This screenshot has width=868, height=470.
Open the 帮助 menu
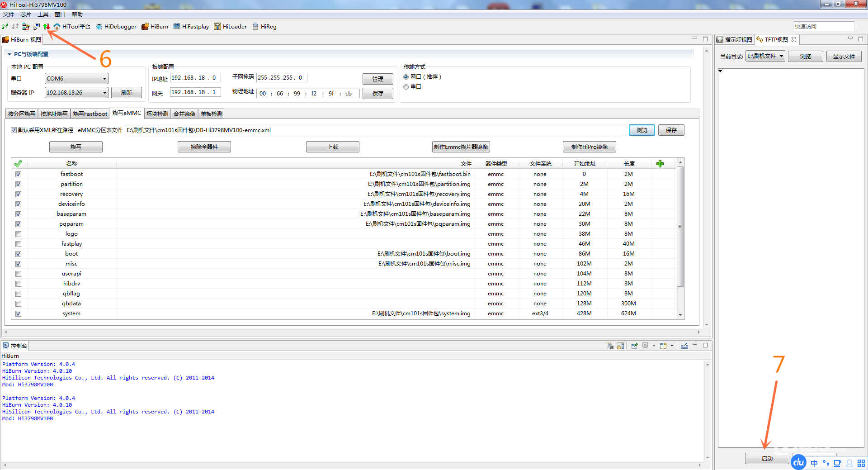coord(77,14)
